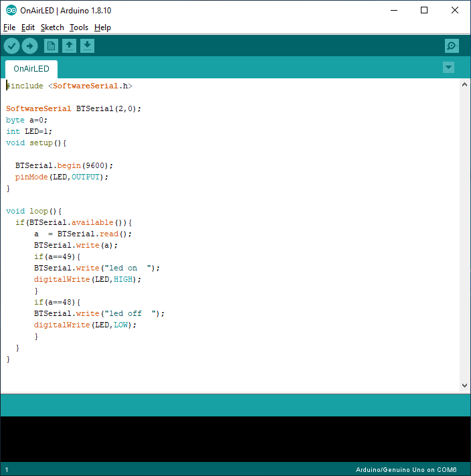Click the editor scrollbar up arrow

click(464, 85)
